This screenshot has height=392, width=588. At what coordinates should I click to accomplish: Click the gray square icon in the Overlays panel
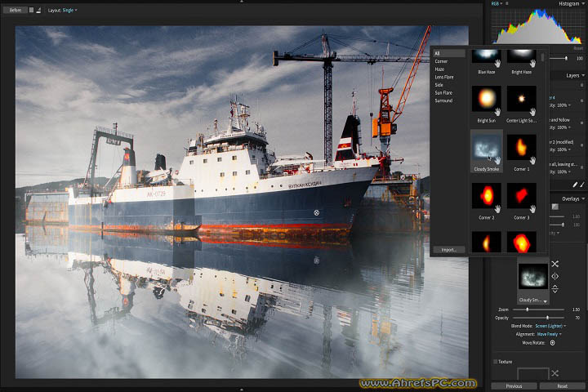coord(555,207)
